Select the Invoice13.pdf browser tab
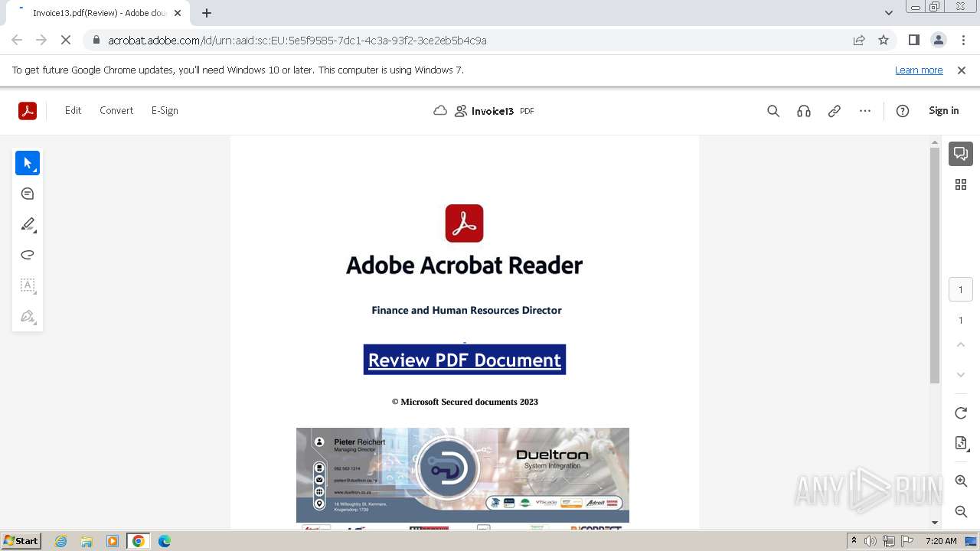This screenshot has width=980, height=551. [x=96, y=13]
